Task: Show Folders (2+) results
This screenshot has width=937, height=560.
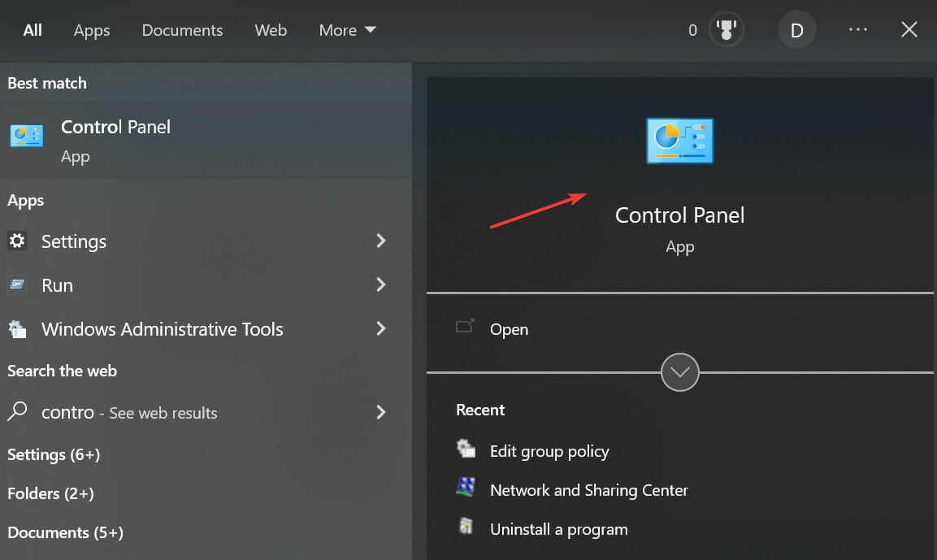Action: 51,493
